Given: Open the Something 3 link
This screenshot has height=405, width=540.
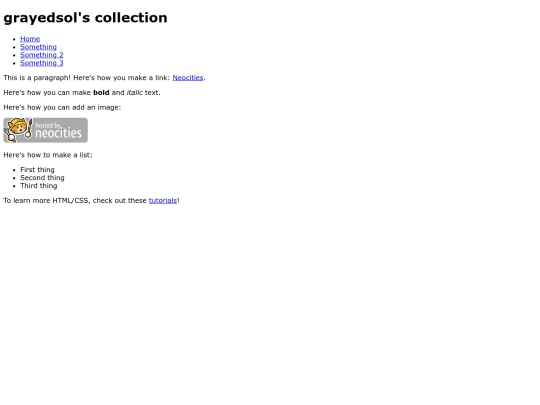Looking at the screenshot, I should pos(42,63).
